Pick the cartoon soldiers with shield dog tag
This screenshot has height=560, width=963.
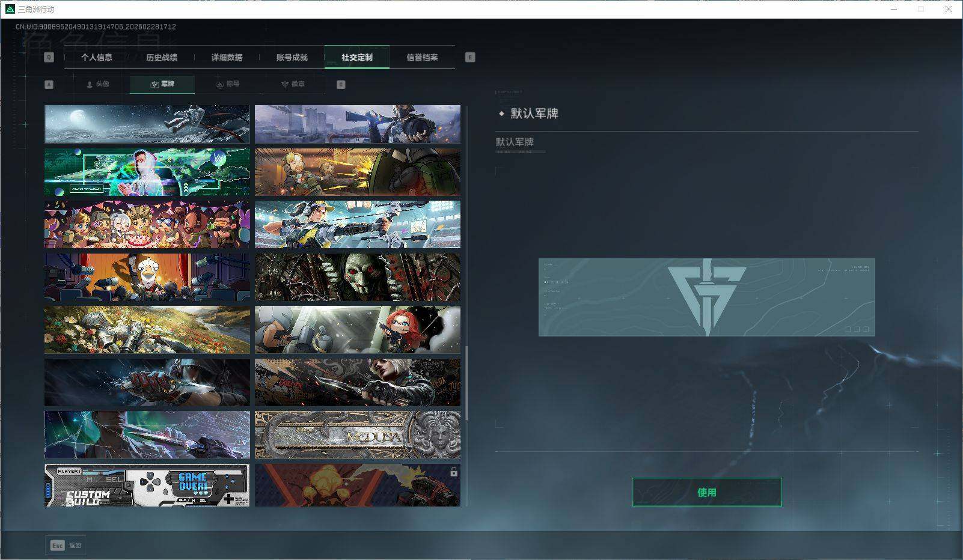coord(358,172)
